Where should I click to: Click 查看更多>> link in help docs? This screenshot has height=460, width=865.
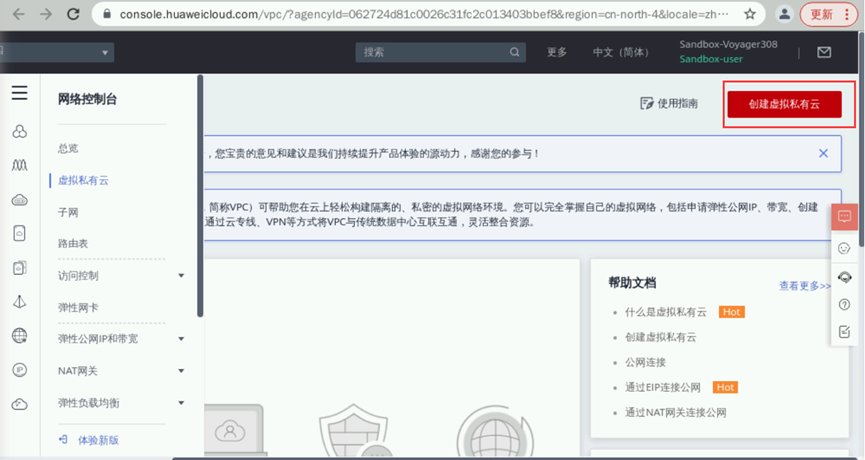tap(804, 286)
